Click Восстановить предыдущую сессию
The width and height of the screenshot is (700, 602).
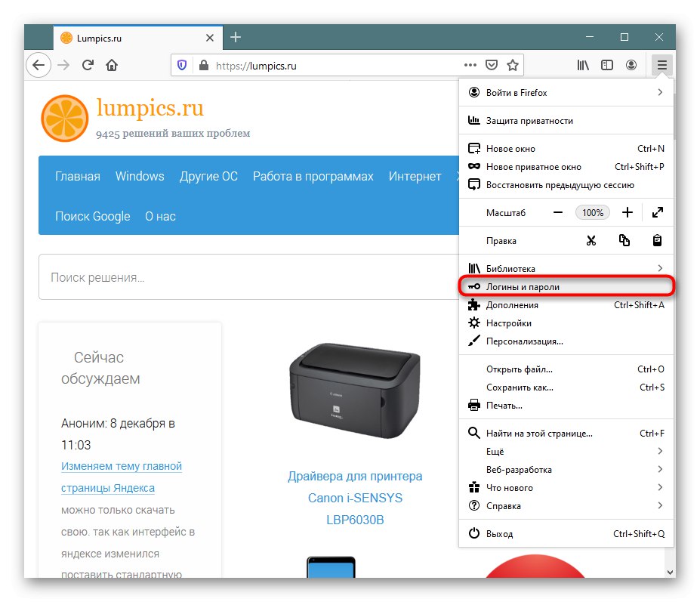tap(566, 185)
